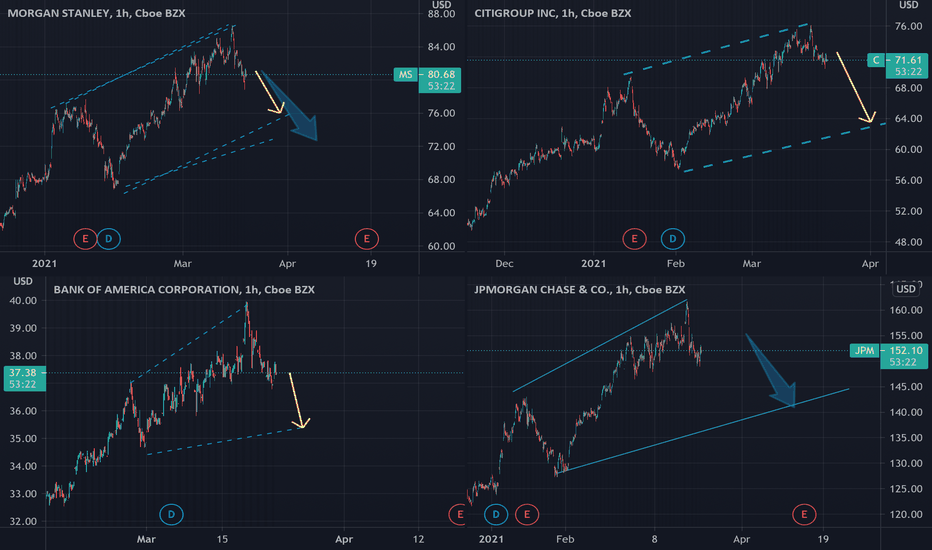Click the JPM 152.10 price label
Screen dimensions: 932x550
(889, 356)
